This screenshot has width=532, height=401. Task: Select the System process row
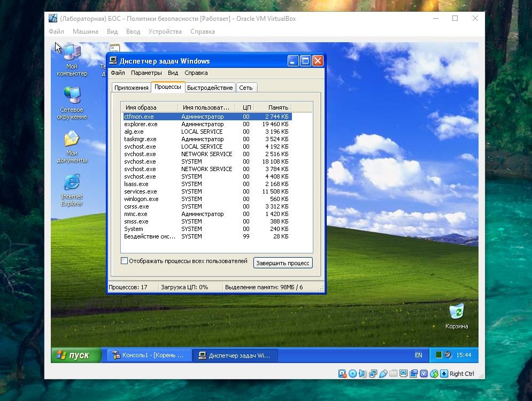pyautogui.click(x=207, y=229)
